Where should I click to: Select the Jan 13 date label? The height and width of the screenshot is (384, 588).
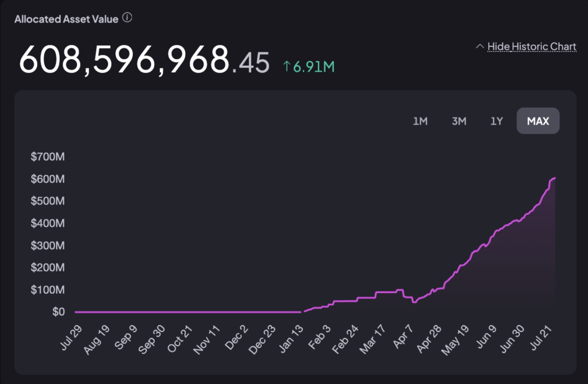(292, 338)
